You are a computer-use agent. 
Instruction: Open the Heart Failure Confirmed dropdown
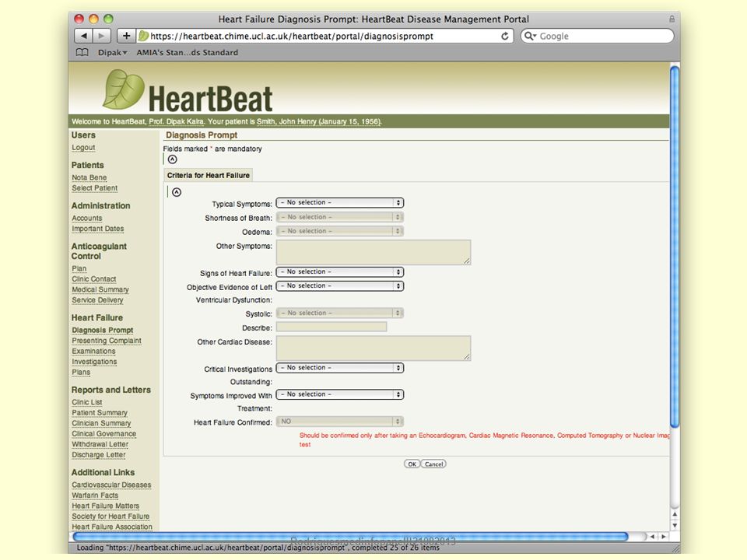click(340, 422)
